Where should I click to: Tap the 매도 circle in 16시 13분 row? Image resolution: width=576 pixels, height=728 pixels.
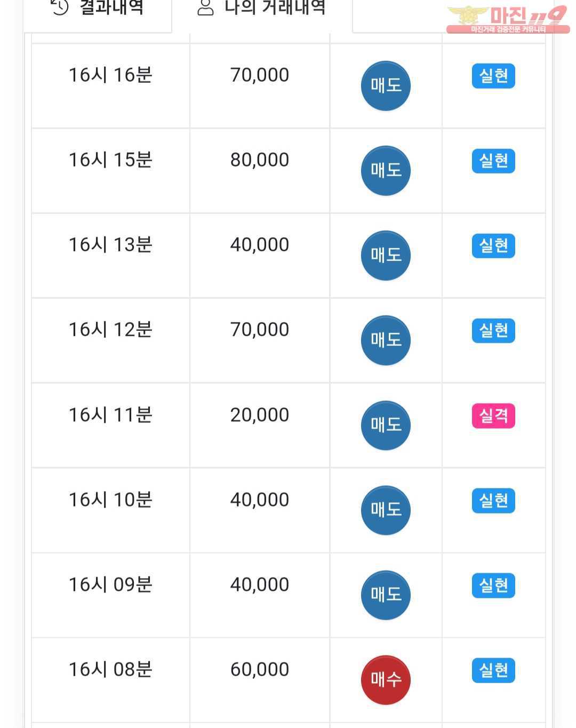click(386, 255)
